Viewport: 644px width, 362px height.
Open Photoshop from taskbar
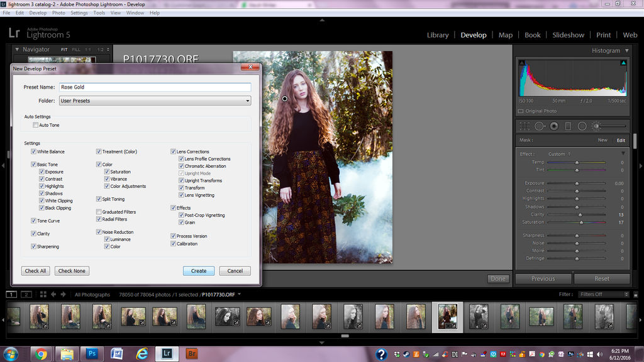pyautogui.click(x=92, y=353)
